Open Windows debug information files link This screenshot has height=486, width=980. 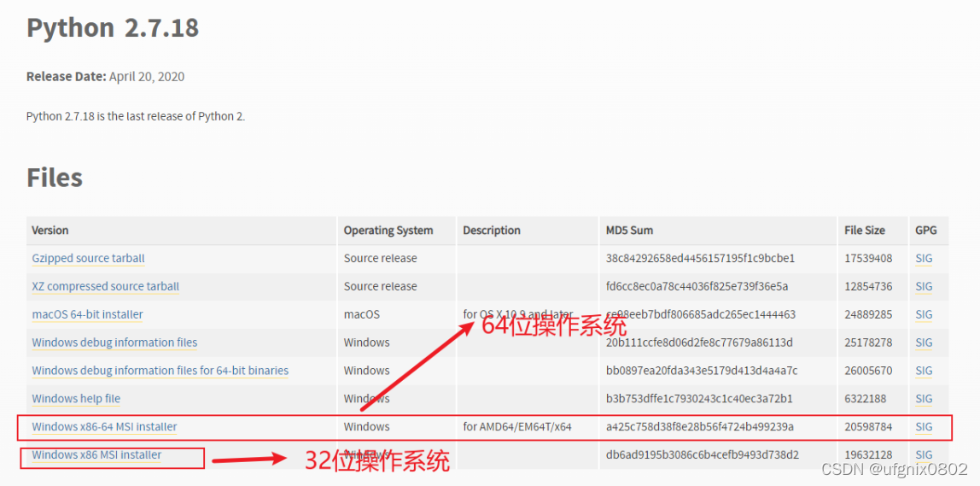click(x=114, y=343)
